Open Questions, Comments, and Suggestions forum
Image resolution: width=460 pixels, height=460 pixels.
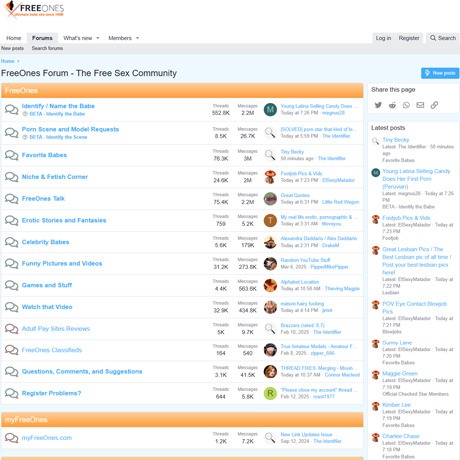click(82, 371)
